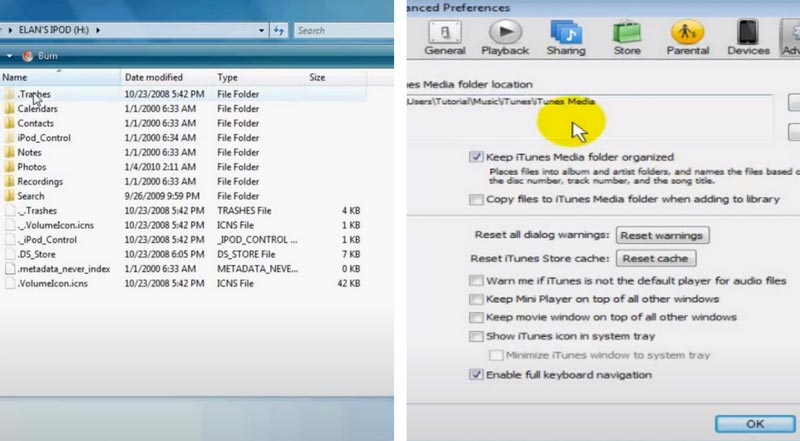This screenshot has height=441, width=800.
Task: Sort files by the Size column
Action: pyautogui.click(x=335, y=78)
